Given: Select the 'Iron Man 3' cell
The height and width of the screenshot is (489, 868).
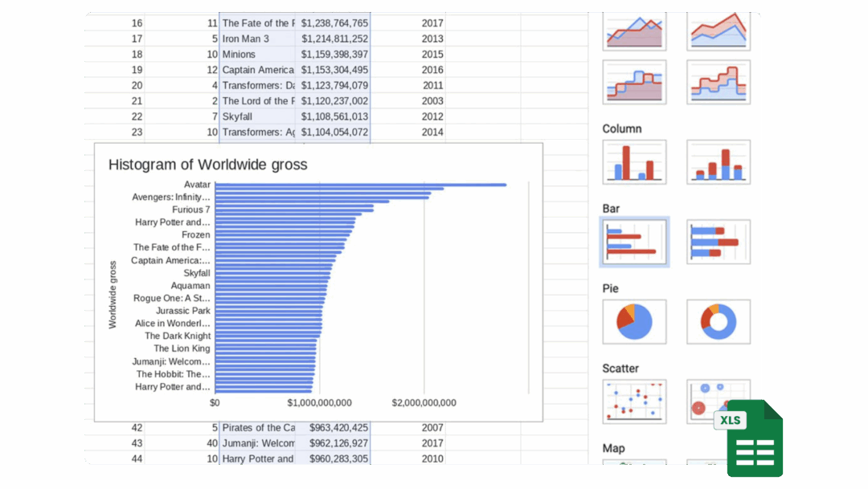Looking at the screenshot, I should pyautogui.click(x=257, y=39).
